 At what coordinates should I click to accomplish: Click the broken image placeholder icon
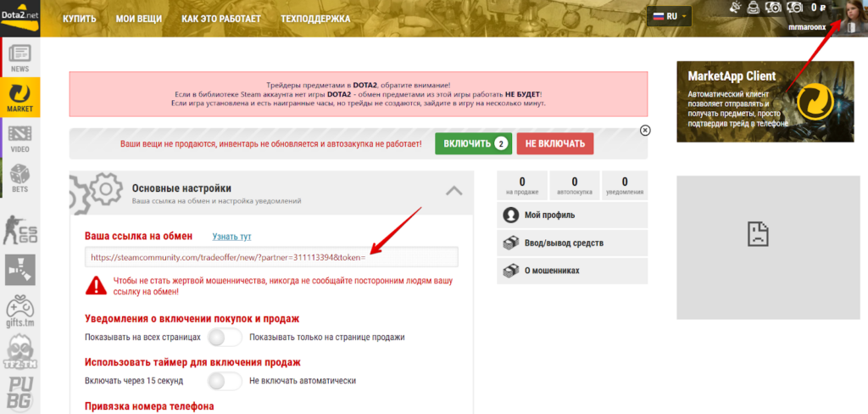tap(757, 233)
